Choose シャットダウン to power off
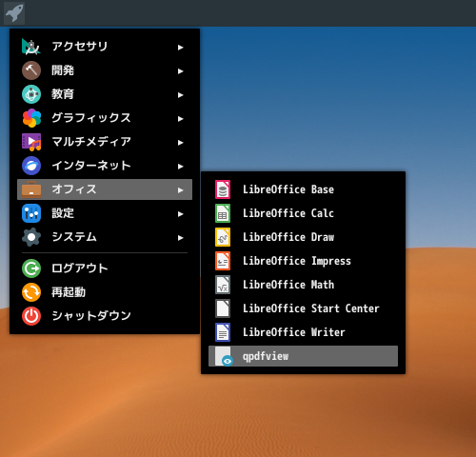 (x=105, y=316)
